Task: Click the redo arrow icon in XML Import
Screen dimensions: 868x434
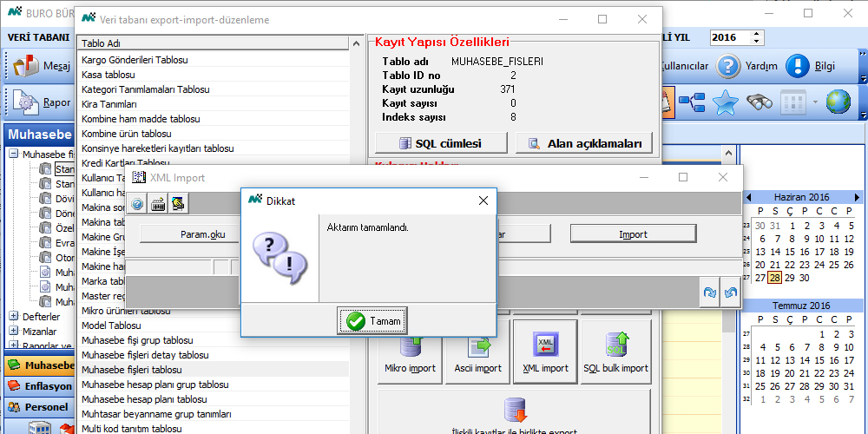Action: tap(710, 293)
